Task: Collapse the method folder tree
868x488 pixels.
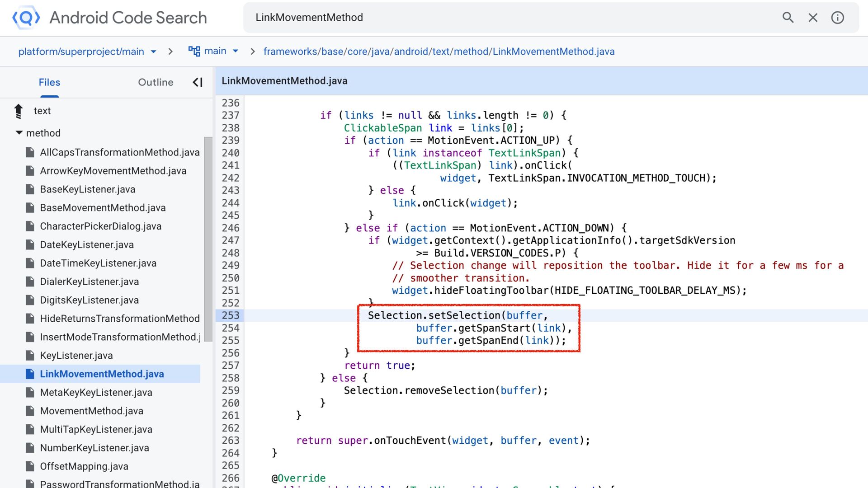Action: (19, 133)
